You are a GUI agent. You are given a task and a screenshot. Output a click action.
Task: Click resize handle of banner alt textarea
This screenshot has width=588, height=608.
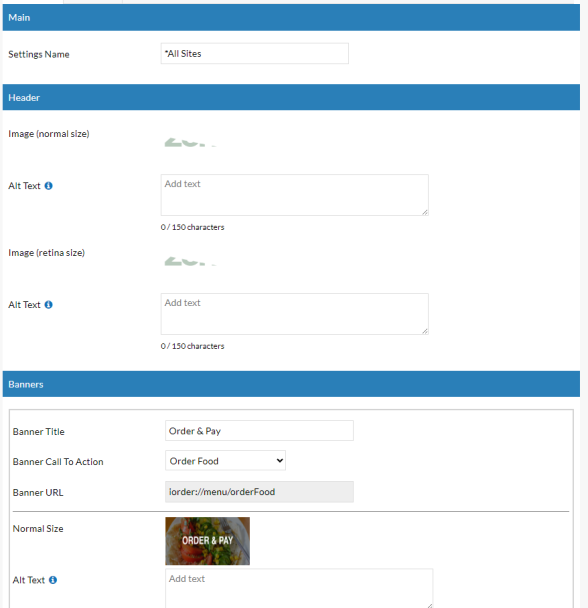(x=429, y=605)
